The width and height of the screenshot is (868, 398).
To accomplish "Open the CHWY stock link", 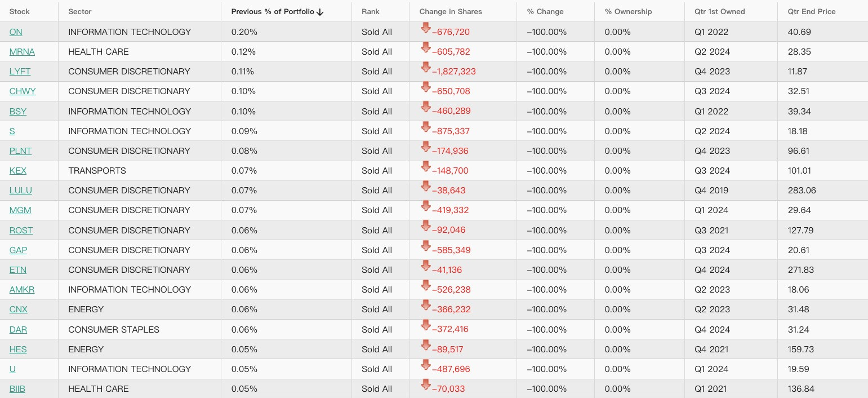I will tap(23, 91).
